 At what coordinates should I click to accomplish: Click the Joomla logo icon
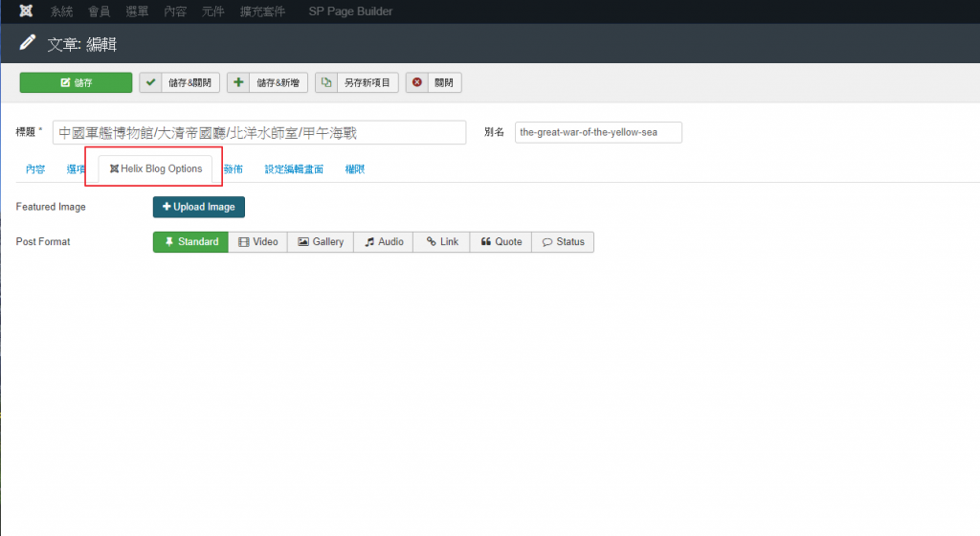point(26,11)
